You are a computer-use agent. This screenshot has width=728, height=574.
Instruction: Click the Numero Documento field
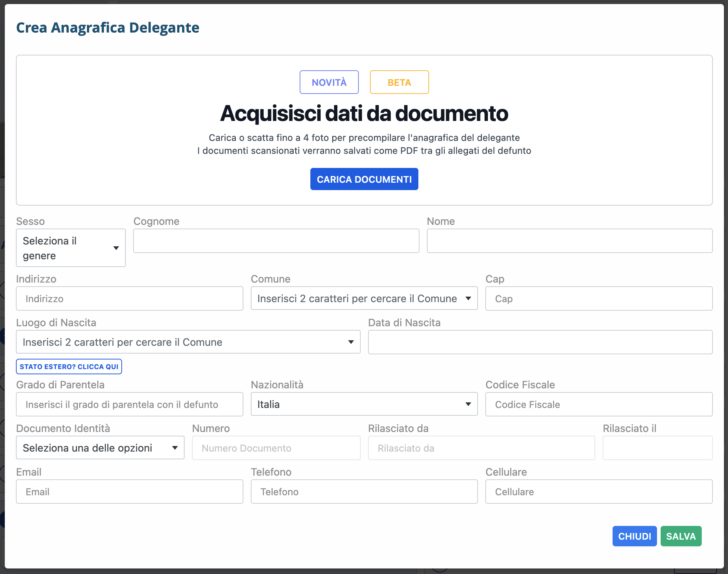tap(276, 448)
